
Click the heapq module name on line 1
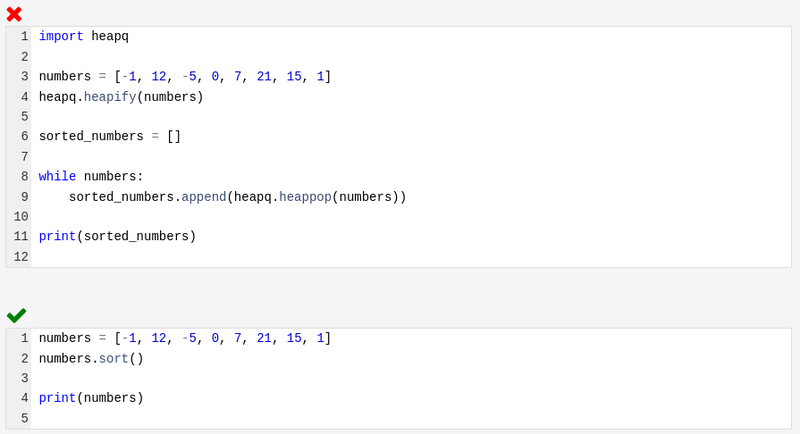point(110,36)
